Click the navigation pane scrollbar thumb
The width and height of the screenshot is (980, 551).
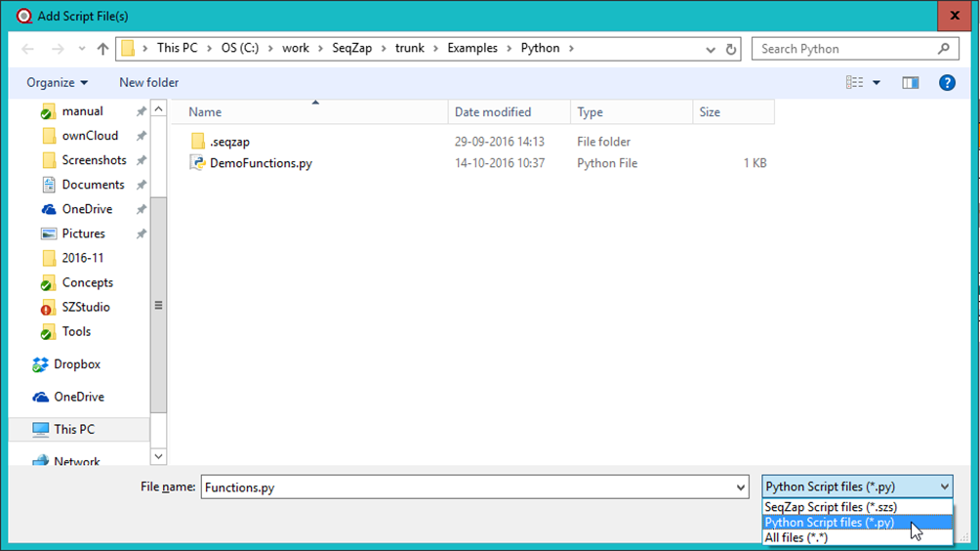[159, 305]
